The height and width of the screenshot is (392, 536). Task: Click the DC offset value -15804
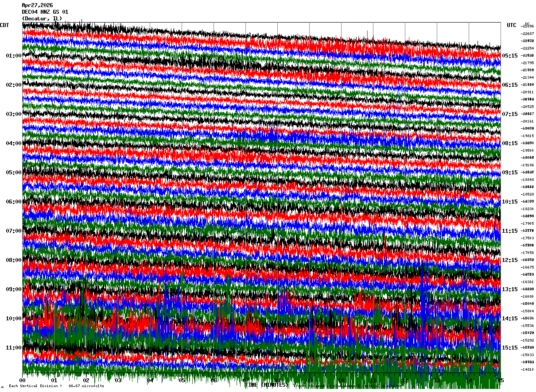coord(528,311)
